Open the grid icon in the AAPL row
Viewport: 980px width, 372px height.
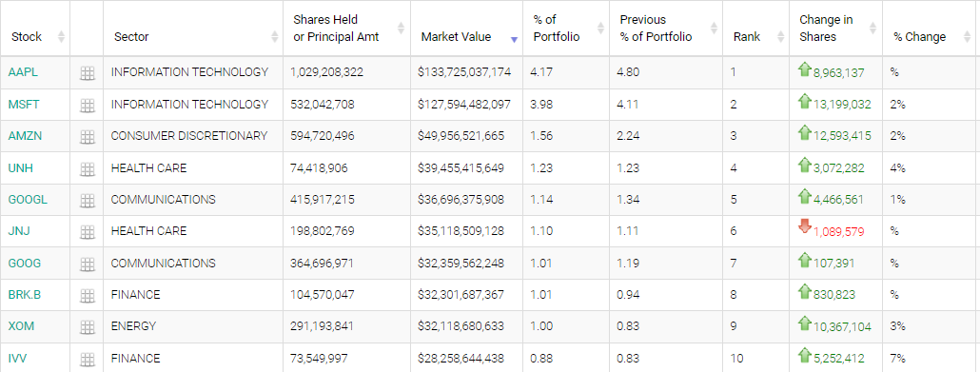click(x=87, y=73)
